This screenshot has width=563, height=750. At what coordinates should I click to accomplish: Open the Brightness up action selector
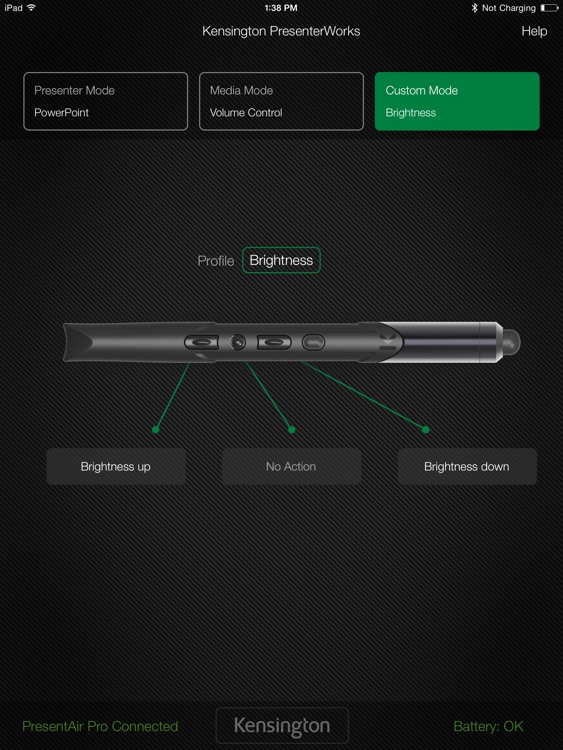(x=116, y=466)
